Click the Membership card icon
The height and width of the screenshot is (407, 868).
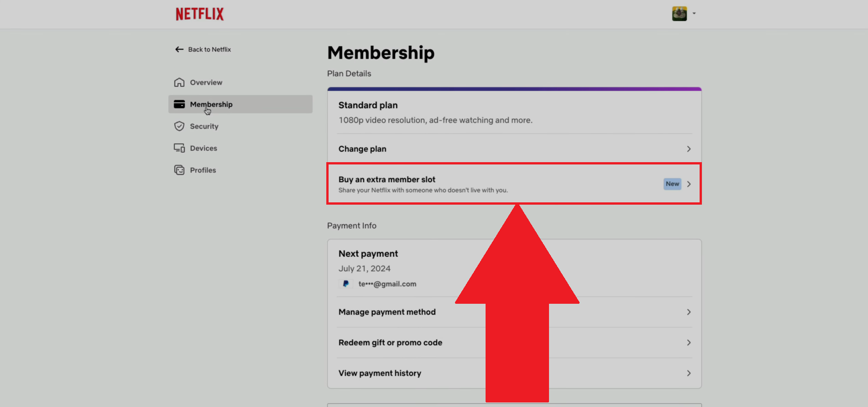coord(179,105)
